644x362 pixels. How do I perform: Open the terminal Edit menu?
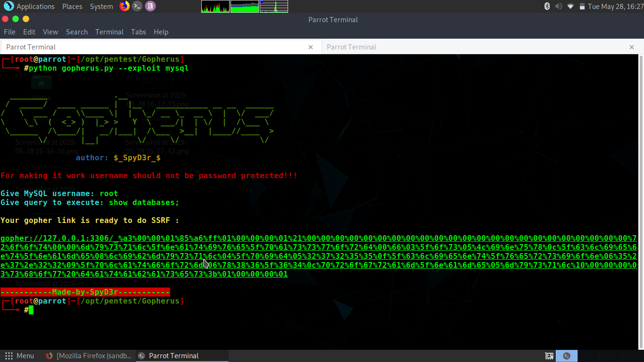coord(29,32)
